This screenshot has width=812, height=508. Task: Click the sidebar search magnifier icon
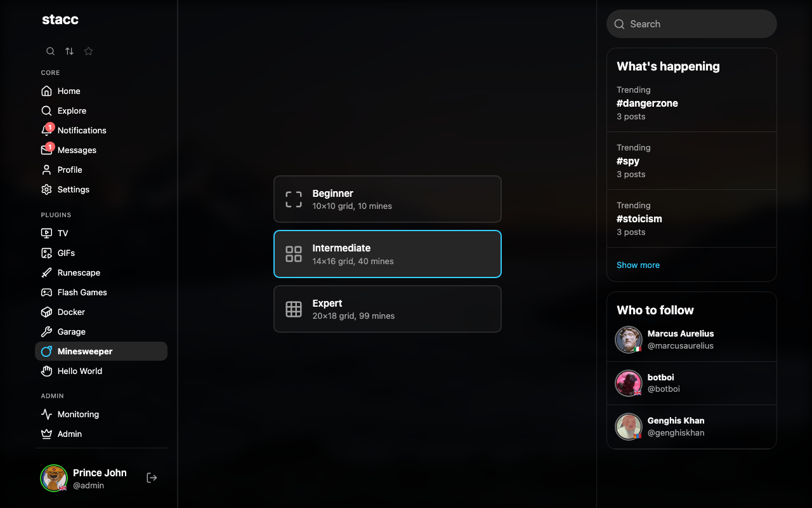pos(51,51)
